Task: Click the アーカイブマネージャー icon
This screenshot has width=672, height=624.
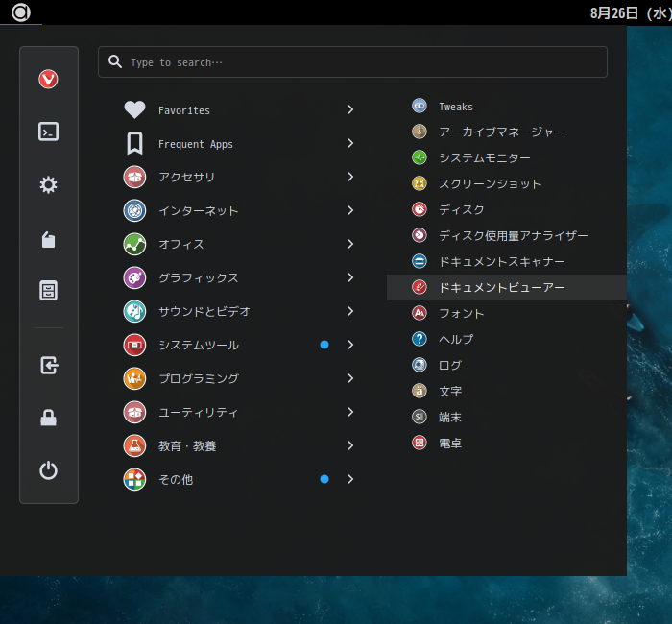Action: pos(420,132)
